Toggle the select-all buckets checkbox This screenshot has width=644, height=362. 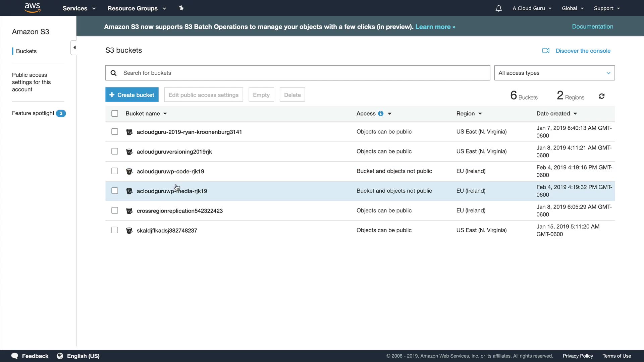(115, 114)
